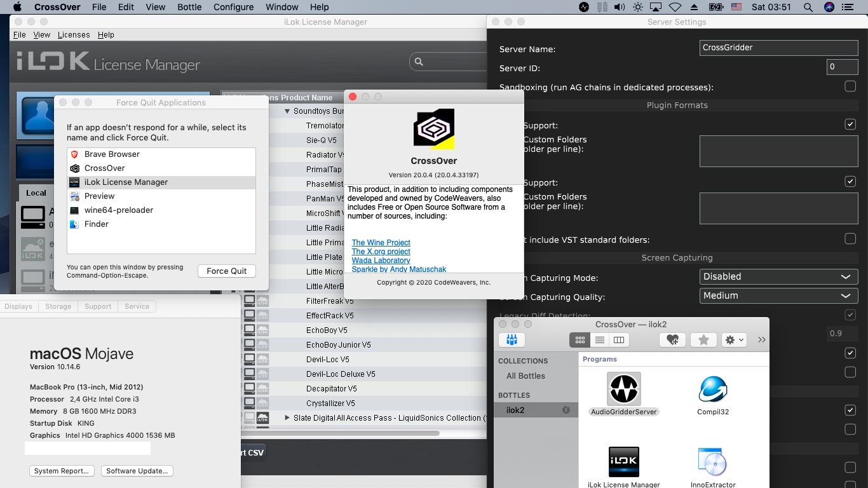Click the iLok License Manager search field
868x488 pixels.
point(448,62)
